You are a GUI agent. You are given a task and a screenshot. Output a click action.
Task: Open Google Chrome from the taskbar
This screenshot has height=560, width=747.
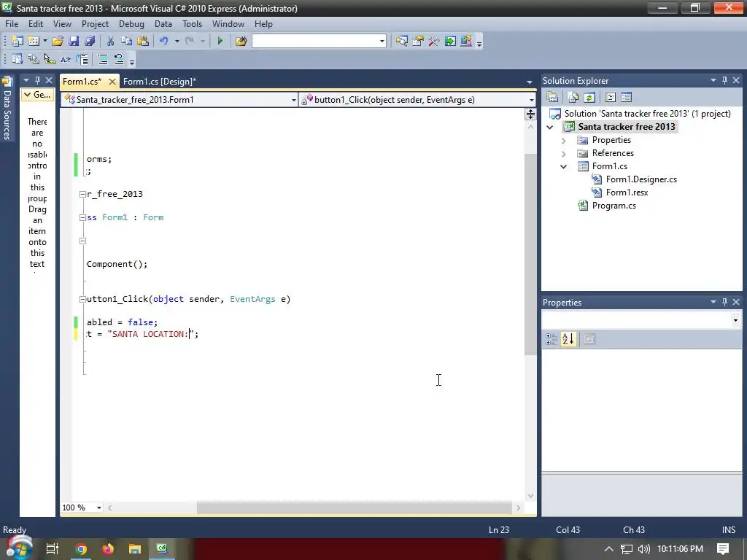coord(81,549)
